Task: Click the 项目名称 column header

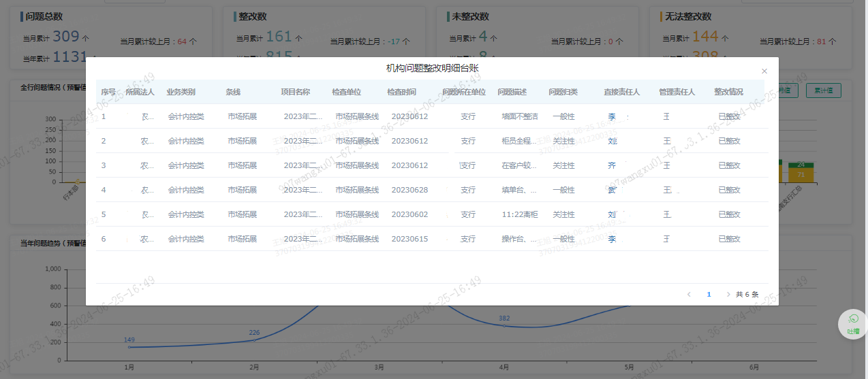Action: tap(296, 92)
